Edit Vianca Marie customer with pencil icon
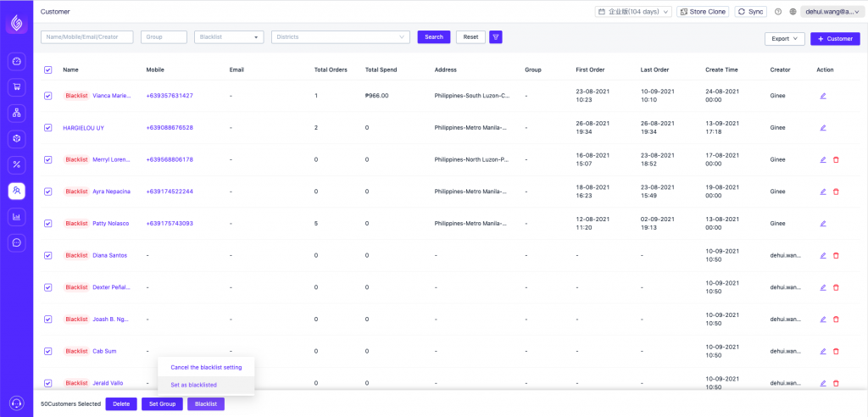The height and width of the screenshot is (417, 868). pyautogui.click(x=822, y=96)
